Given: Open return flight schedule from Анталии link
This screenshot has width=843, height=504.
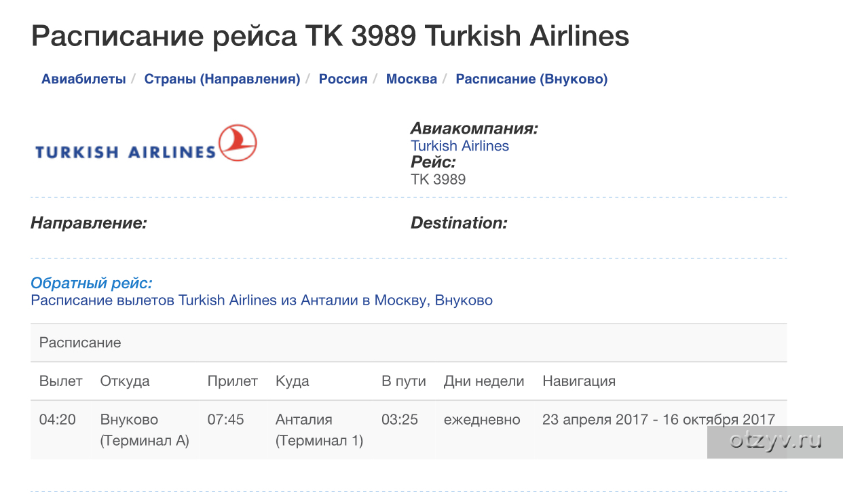Looking at the screenshot, I should (262, 300).
